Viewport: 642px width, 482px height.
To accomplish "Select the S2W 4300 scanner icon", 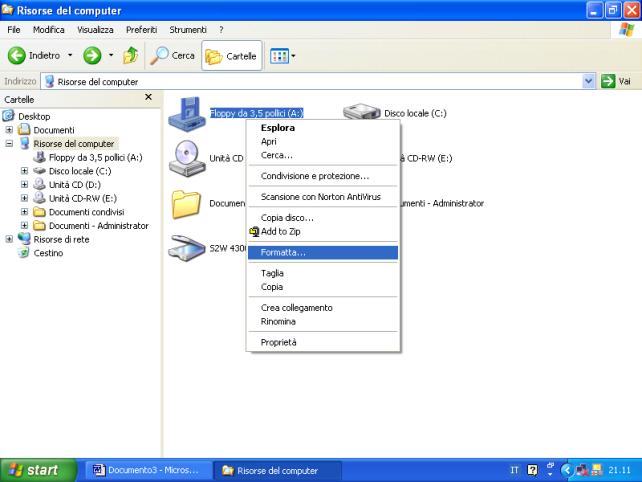I will coord(187,247).
